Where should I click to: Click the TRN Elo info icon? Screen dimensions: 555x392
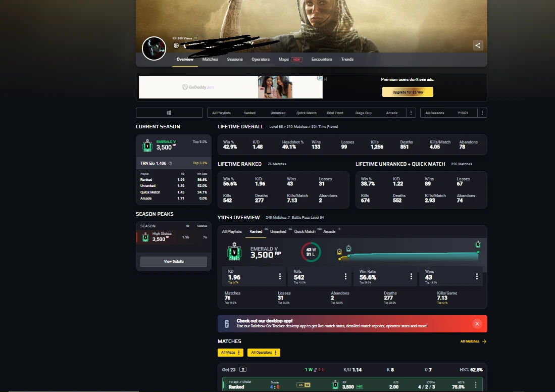tap(170, 163)
